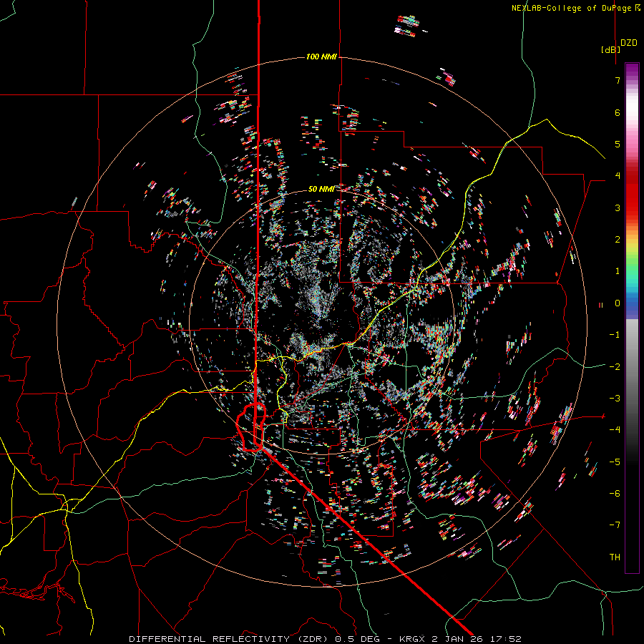644x644 pixels.
Task: Click the [dB] unit label
Action: click(x=611, y=49)
